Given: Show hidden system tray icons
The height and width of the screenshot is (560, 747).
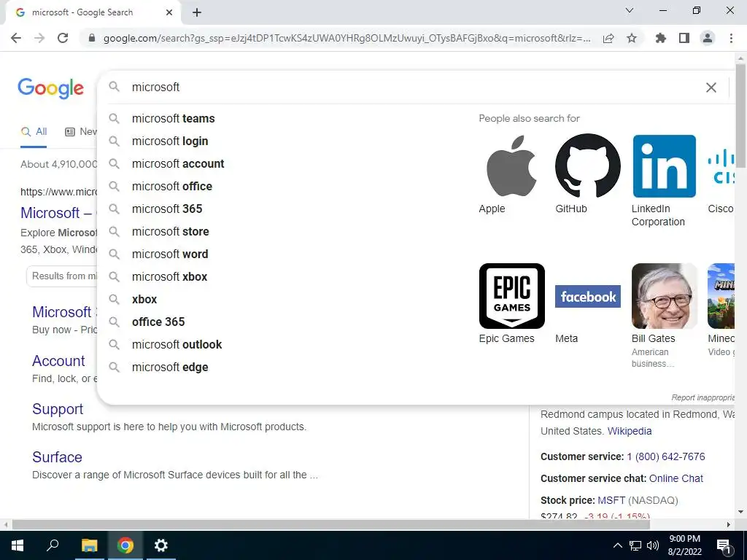Looking at the screenshot, I should point(617,545).
